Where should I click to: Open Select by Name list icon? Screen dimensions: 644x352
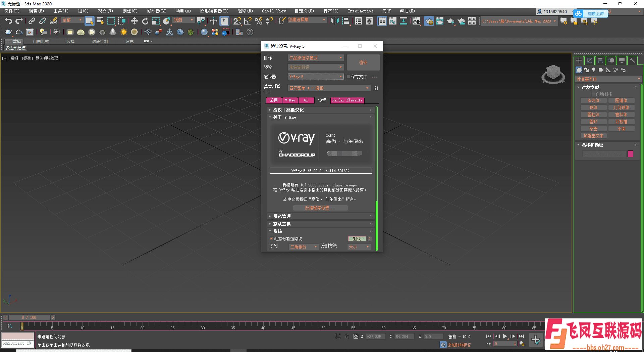coord(100,21)
